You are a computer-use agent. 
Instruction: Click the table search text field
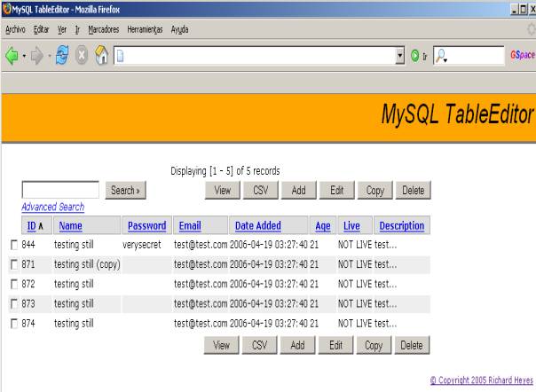[x=60, y=190]
